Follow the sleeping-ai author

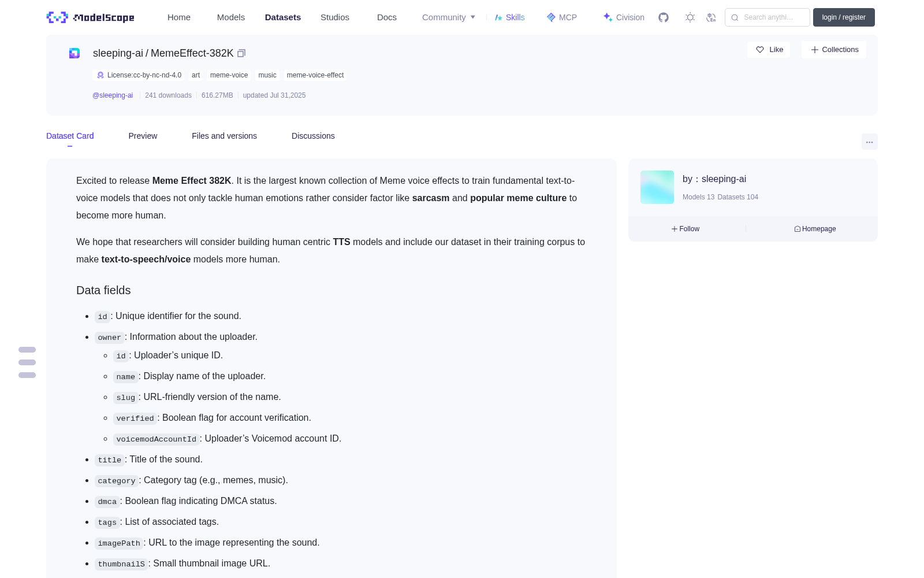click(685, 229)
